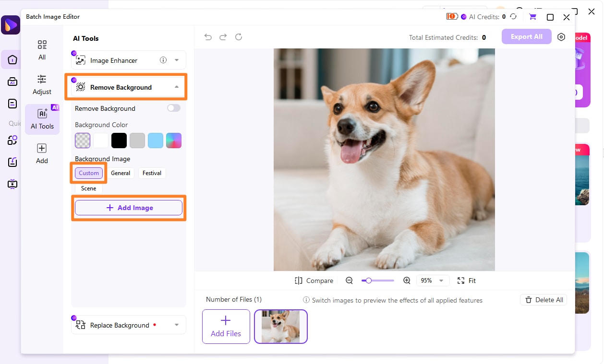Click the Add Image button
The image size is (604, 364).
click(129, 208)
